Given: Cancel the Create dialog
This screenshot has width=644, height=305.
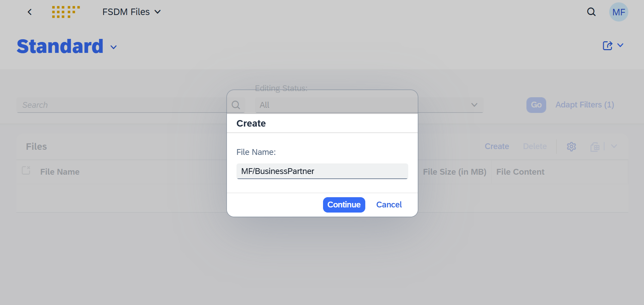Looking at the screenshot, I should click(389, 205).
